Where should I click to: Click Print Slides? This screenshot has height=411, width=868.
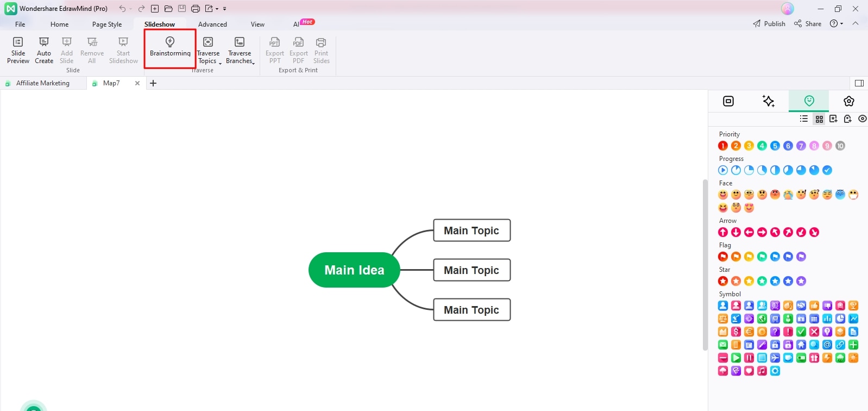coord(322,50)
